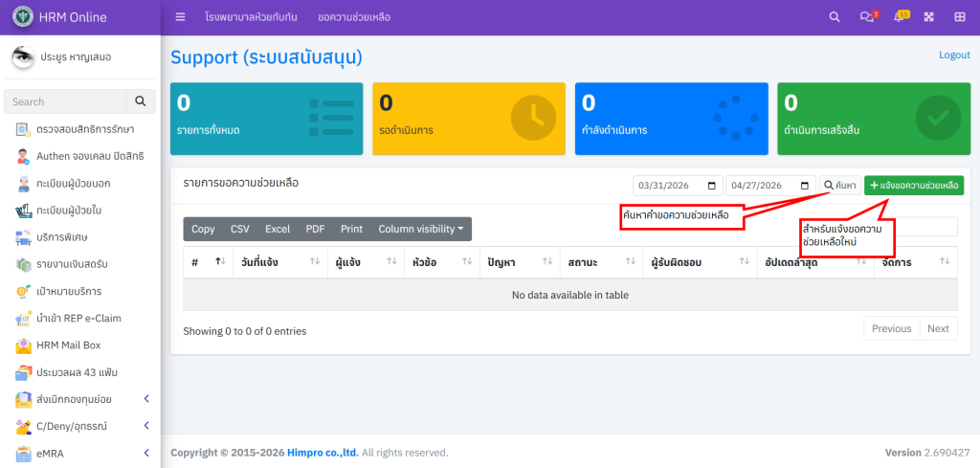This screenshot has height=468, width=980.
Task: Open the apps grid icon
Action: pos(960,17)
